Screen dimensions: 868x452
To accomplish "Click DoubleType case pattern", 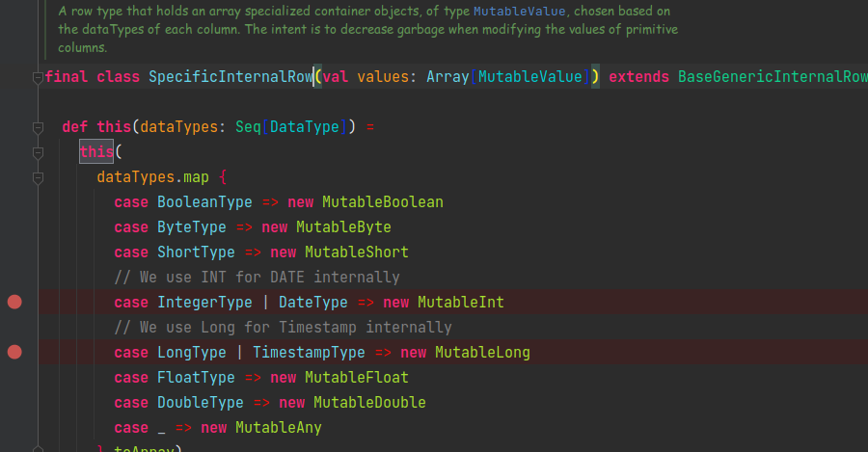I will click(201, 402).
